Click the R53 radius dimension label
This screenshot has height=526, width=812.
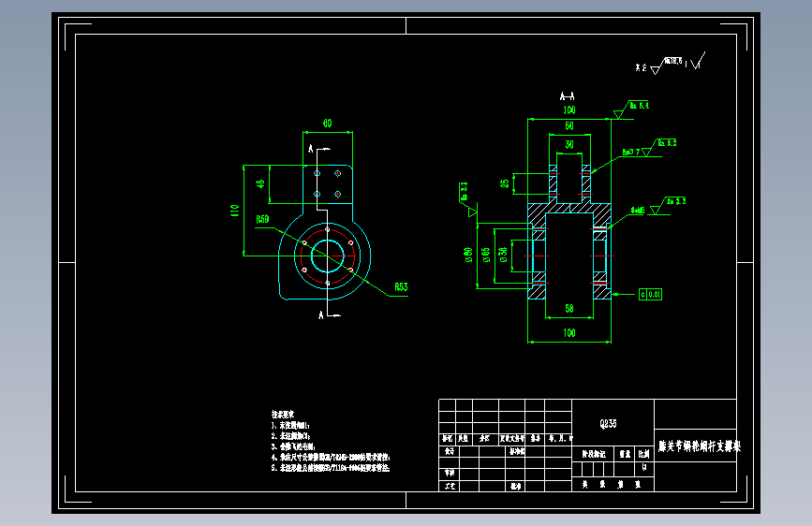pos(401,286)
